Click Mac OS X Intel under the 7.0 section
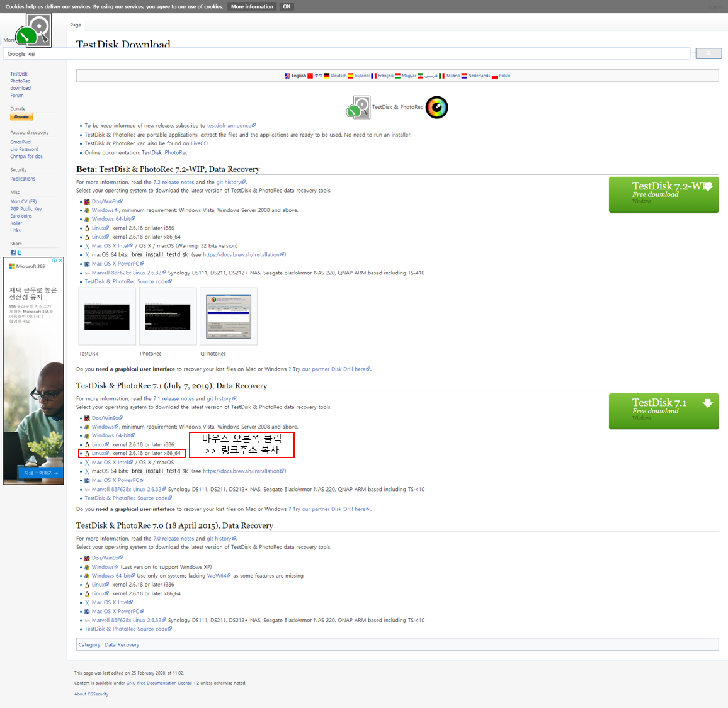Image resolution: width=728 pixels, height=708 pixels. (112, 603)
